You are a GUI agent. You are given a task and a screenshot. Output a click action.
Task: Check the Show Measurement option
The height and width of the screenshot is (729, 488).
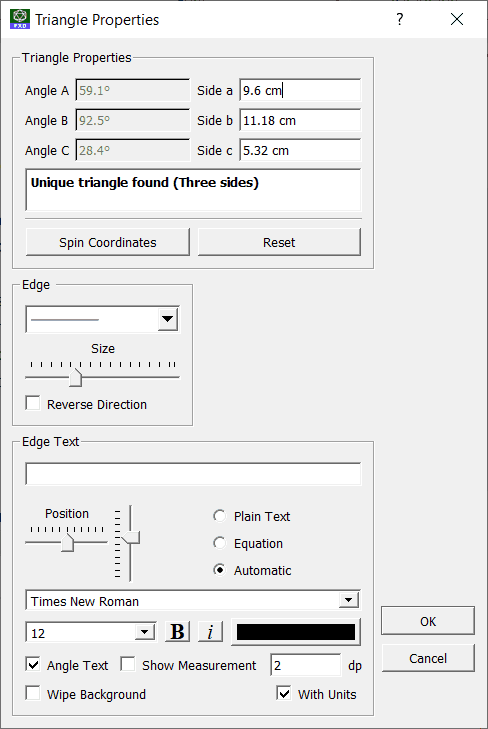[x=127, y=664]
